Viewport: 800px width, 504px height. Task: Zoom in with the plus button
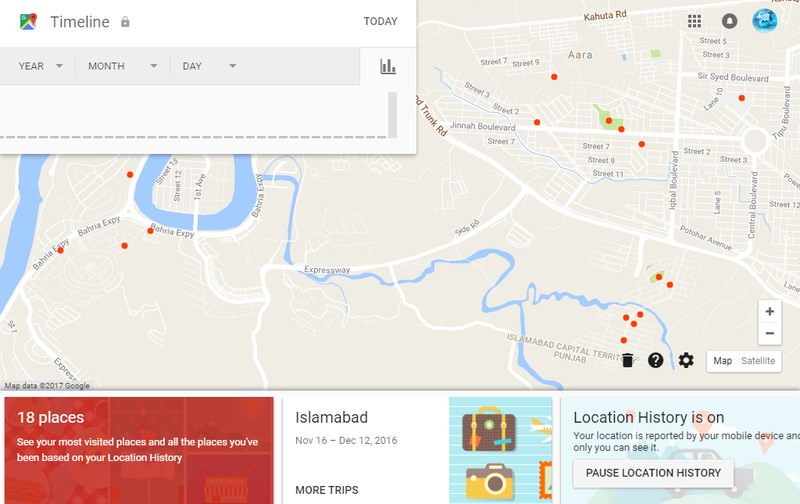770,311
